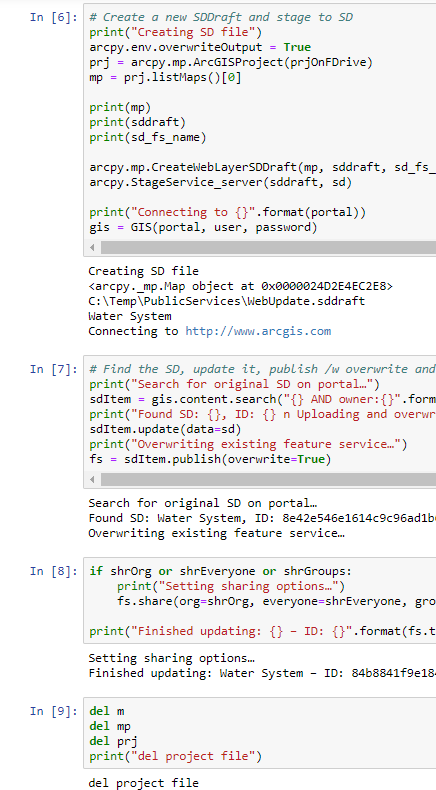Click the sdItem = gis.content.search line

(263, 399)
